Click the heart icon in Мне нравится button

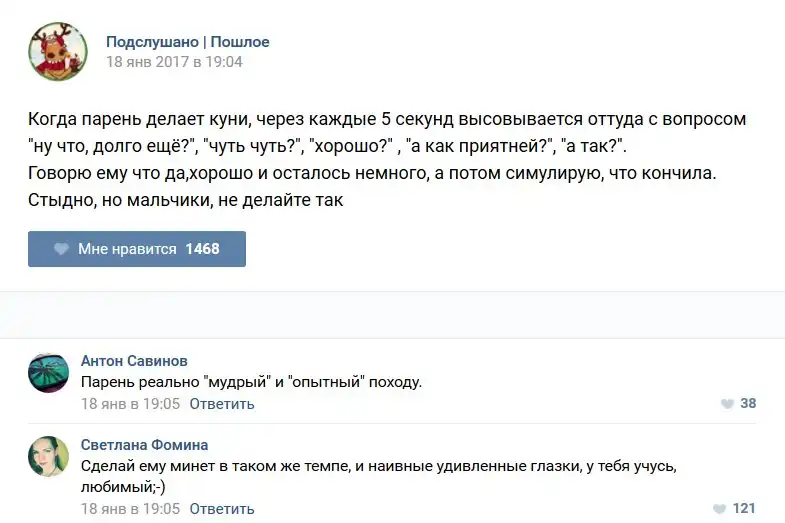click(62, 249)
